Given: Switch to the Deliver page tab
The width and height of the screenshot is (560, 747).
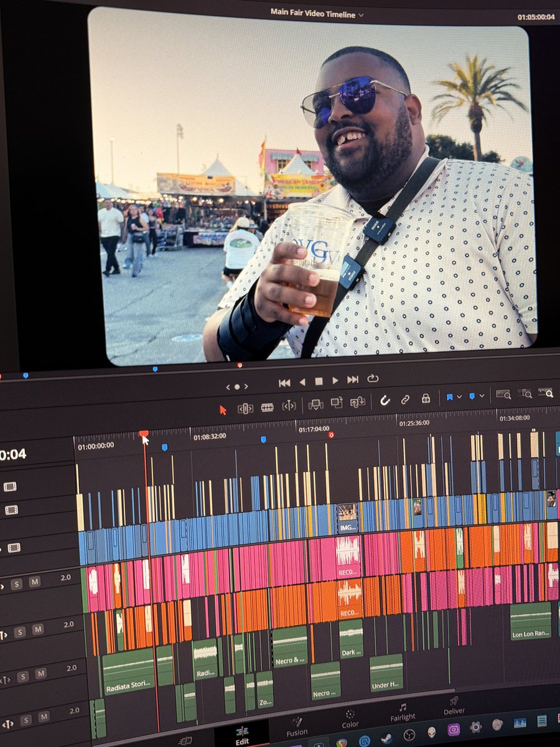Looking at the screenshot, I should [454, 705].
